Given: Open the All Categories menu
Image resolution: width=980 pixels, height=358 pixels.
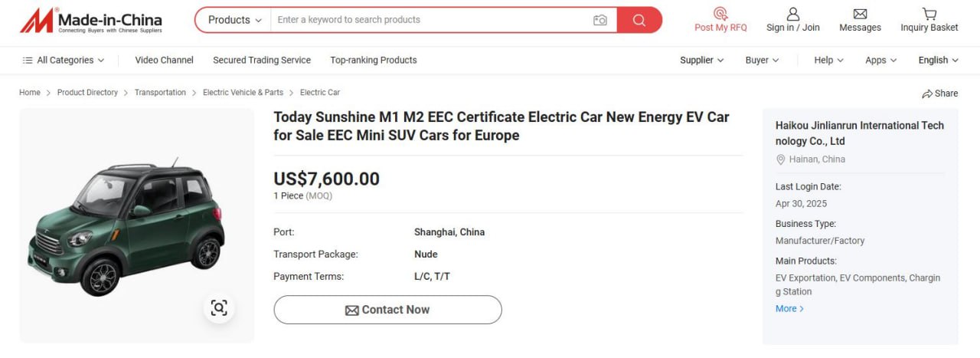Looking at the screenshot, I should tap(64, 60).
